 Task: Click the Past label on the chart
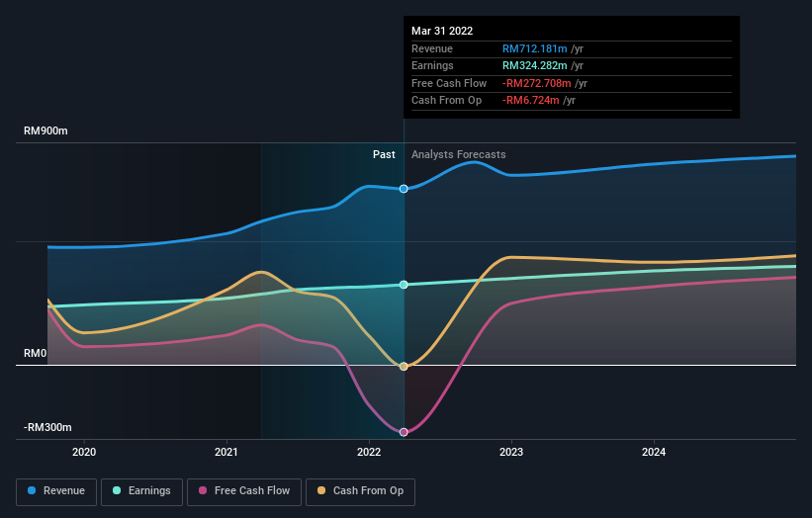[x=384, y=154]
